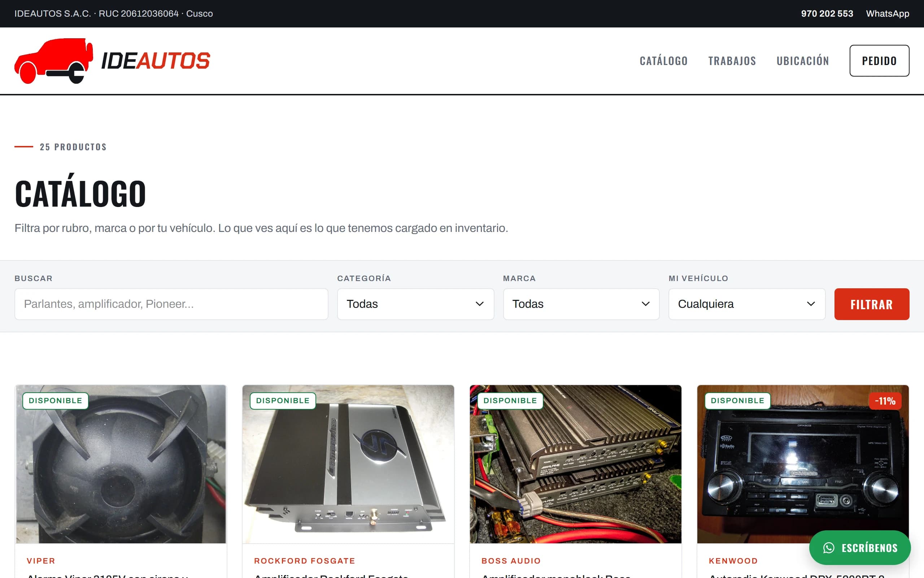Click the KENWOOD brand label
The image size is (924, 578).
click(733, 561)
